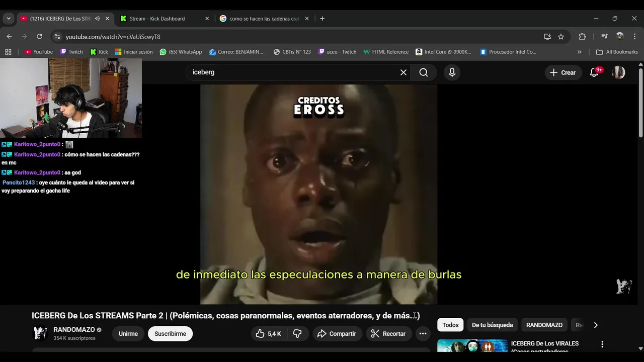Go back to the previous page

9,37
